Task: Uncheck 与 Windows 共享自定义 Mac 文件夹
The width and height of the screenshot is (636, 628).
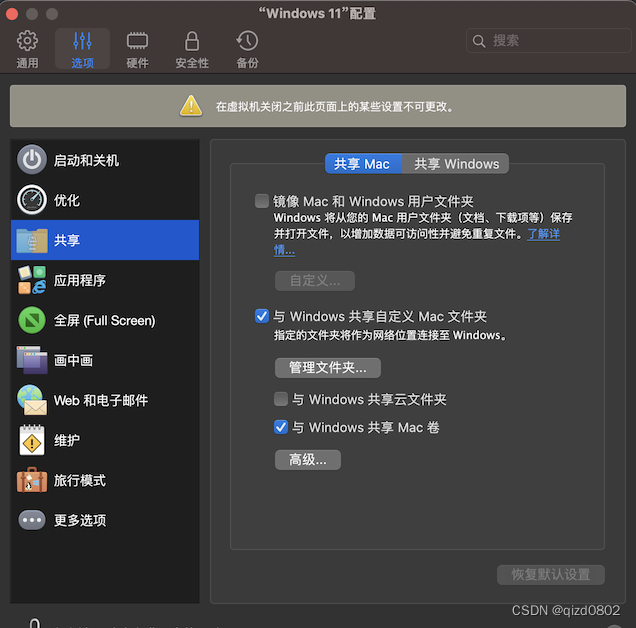Action: tap(262, 316)
